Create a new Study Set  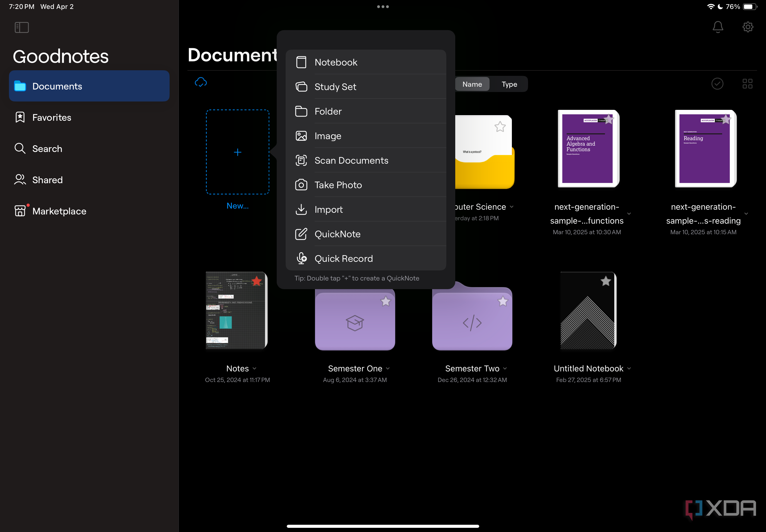click(366, 87)
